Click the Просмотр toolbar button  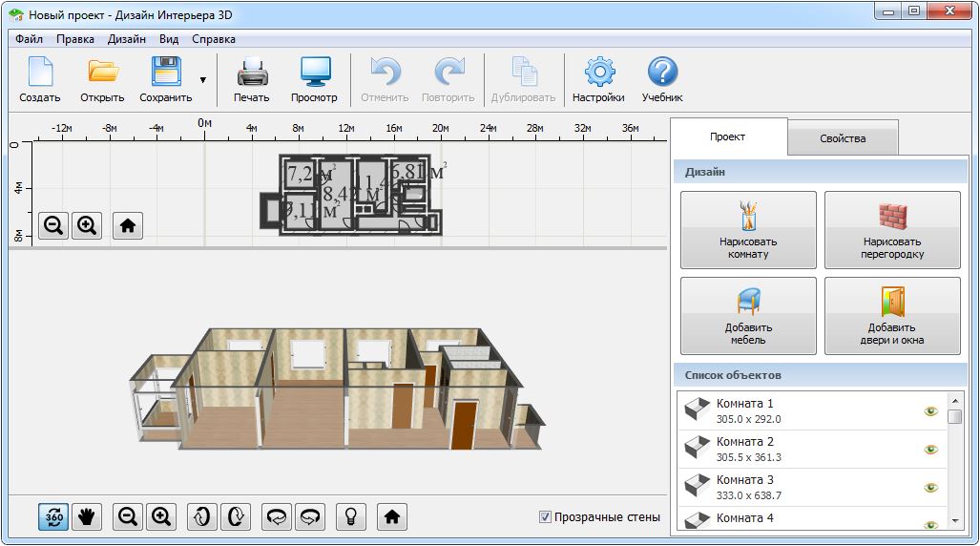[x=314, y=80]
